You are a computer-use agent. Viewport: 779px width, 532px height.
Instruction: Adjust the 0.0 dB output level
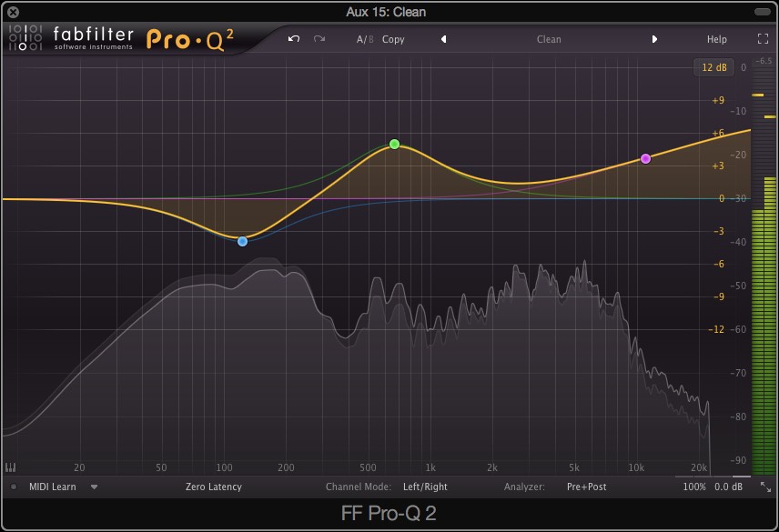[728, 487]
